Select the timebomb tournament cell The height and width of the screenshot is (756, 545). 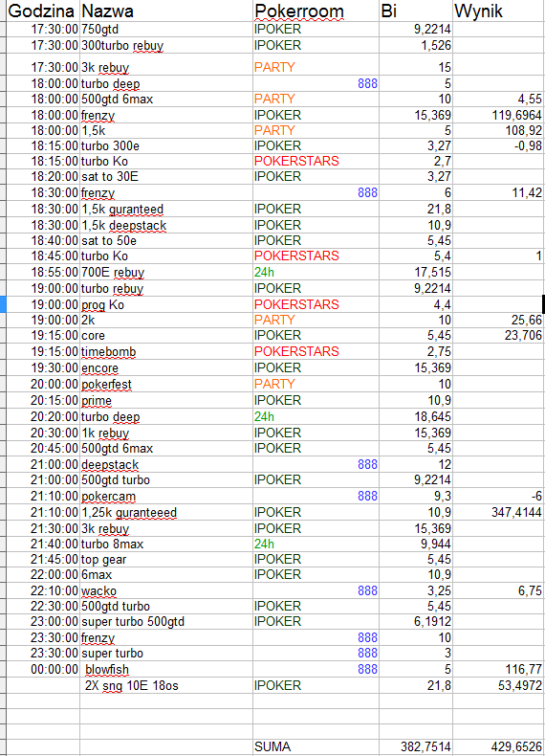pos(166,351)
